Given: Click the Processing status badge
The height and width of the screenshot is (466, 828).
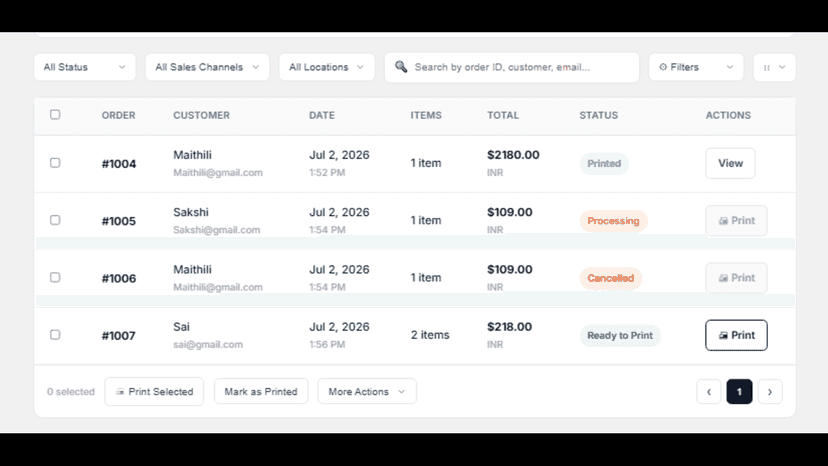Looking at the screenshot, I should [613, 221].
